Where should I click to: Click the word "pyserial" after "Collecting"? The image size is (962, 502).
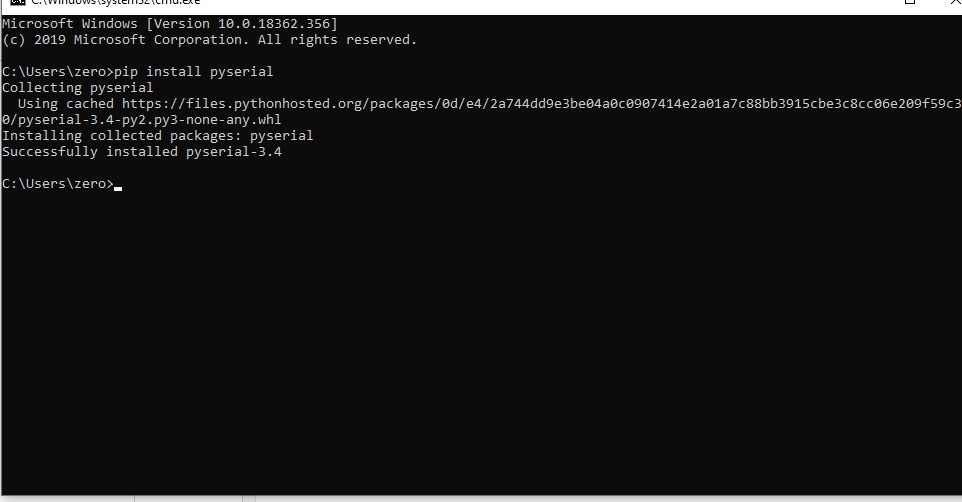point(121,88)
